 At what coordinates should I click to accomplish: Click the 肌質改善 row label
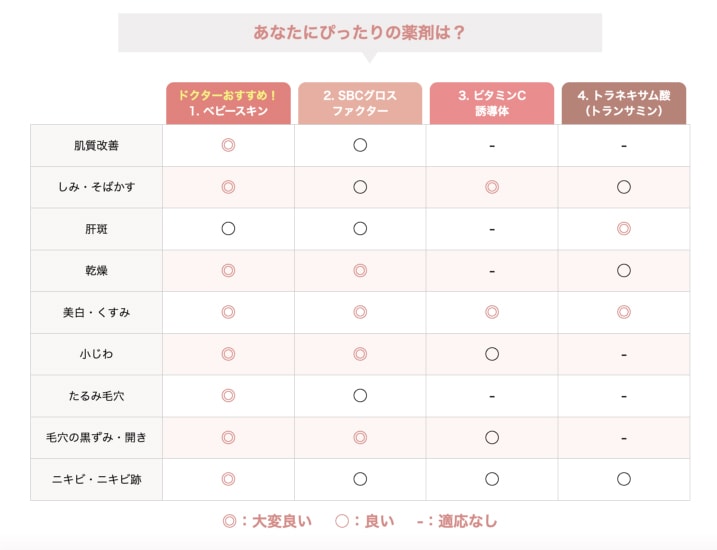coord(96,145)
